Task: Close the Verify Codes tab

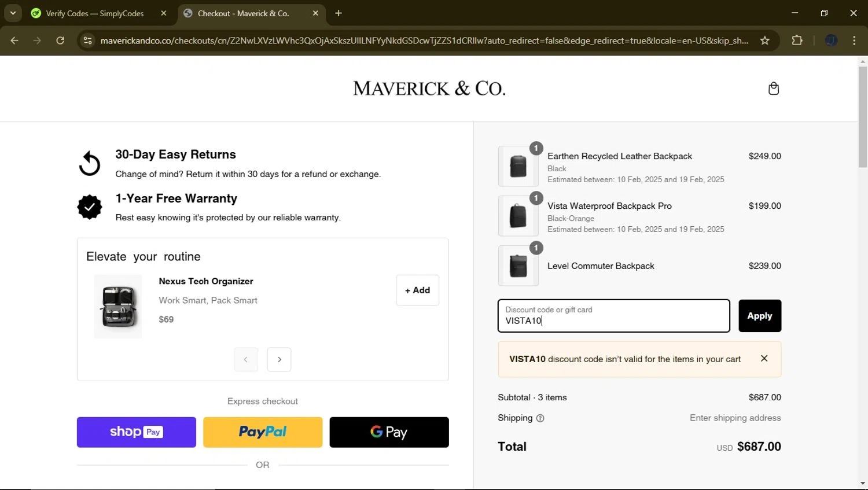Action: (164, 13)
